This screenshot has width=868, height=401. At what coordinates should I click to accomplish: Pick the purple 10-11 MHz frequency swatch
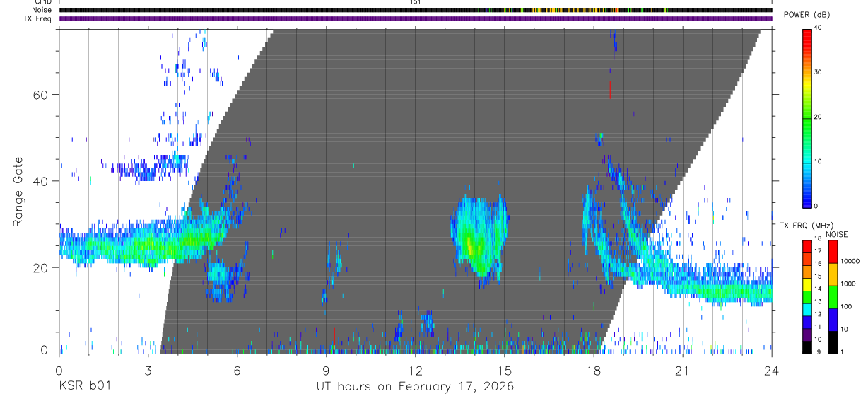(807, 335)
